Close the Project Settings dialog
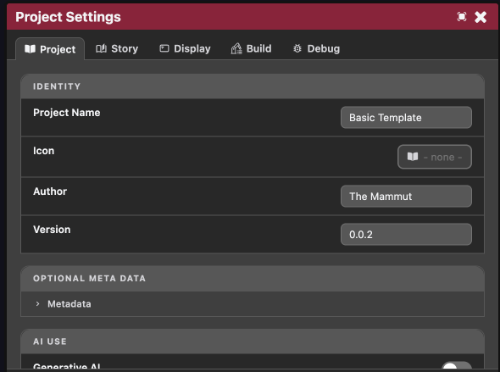The width and height of the screenshot is (500, 372). [481, 17]
